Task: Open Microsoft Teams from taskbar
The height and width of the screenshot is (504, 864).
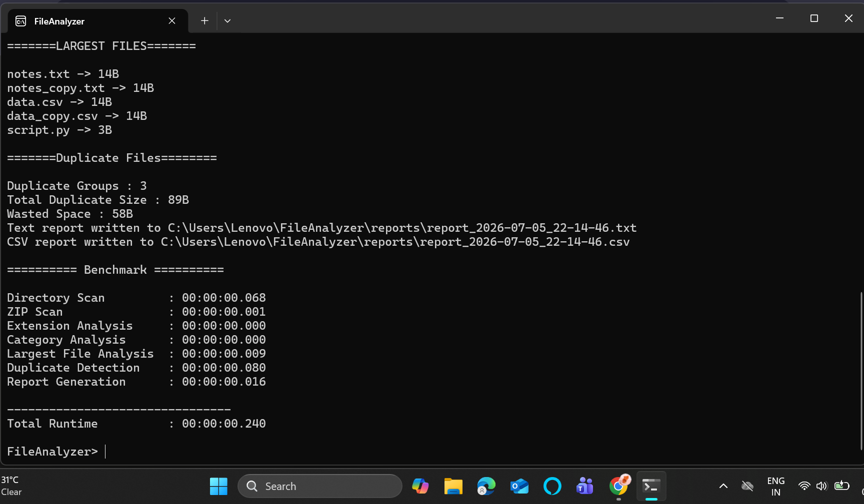Action: 585,486
